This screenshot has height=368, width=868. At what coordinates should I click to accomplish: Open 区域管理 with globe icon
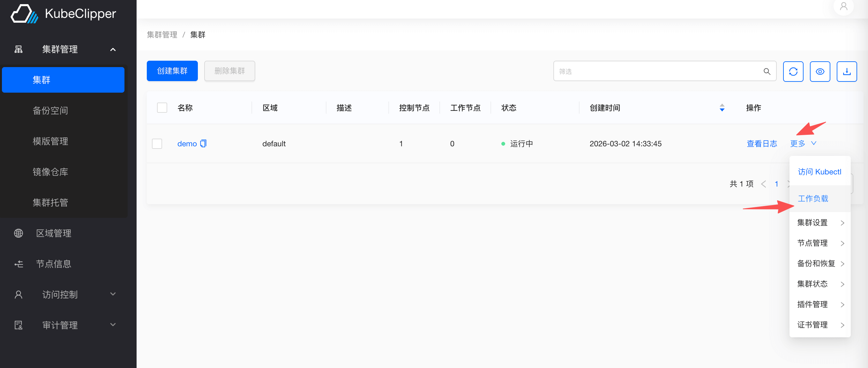tap(53, 233)
